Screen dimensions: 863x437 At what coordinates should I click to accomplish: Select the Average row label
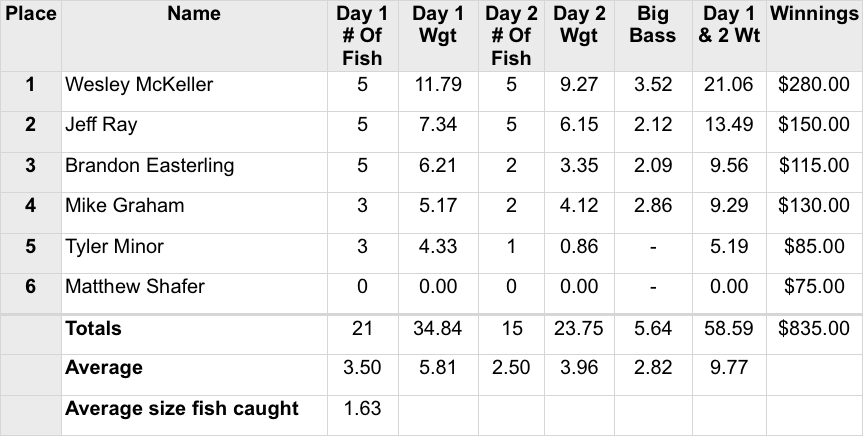click(x=103, y=368)
